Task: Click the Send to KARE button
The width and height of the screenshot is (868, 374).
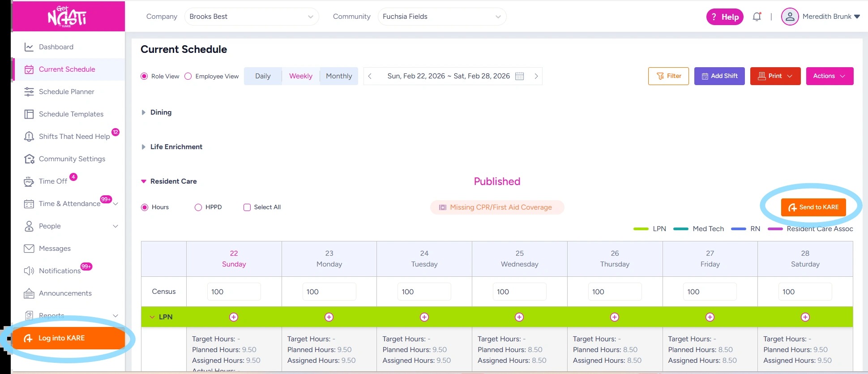Action: (813, 207)
